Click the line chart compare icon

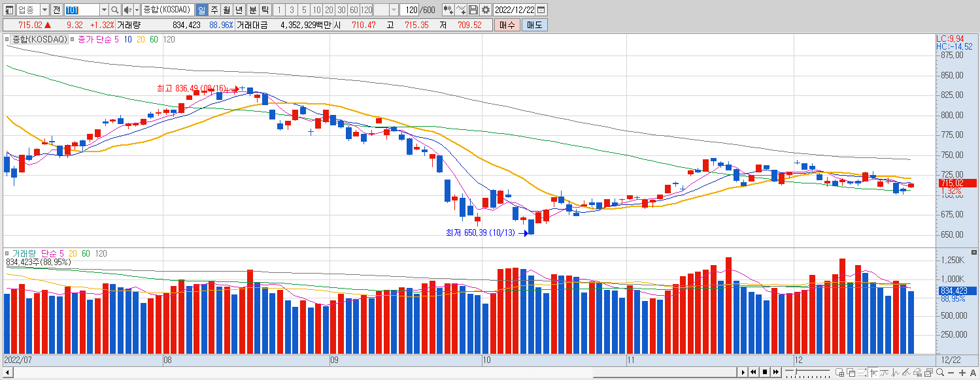(461, 10)
